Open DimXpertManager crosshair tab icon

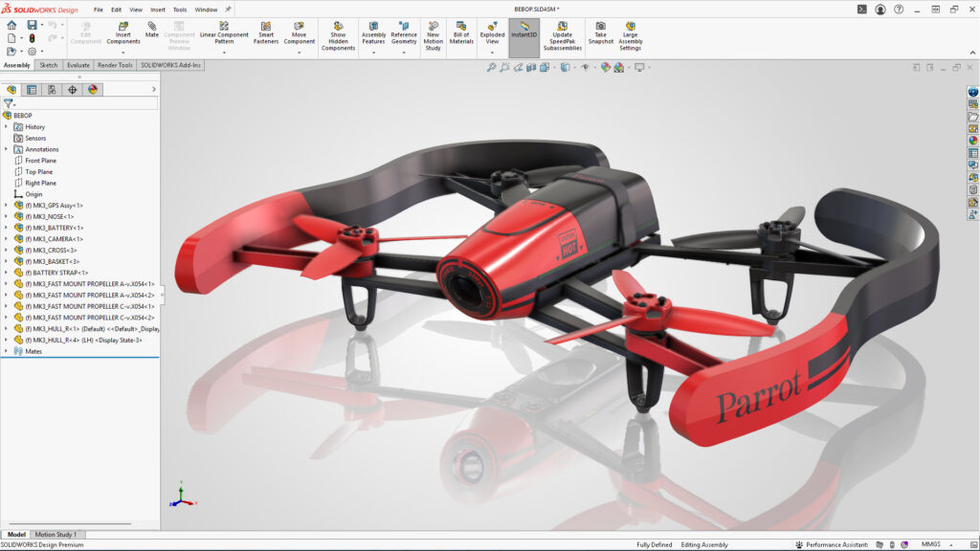pyautogui.click(x=73, y=90)
